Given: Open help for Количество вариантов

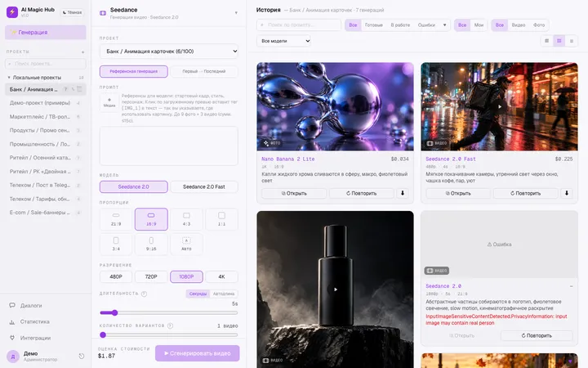Looking at the screenshot, I should [x=170, y=325].
